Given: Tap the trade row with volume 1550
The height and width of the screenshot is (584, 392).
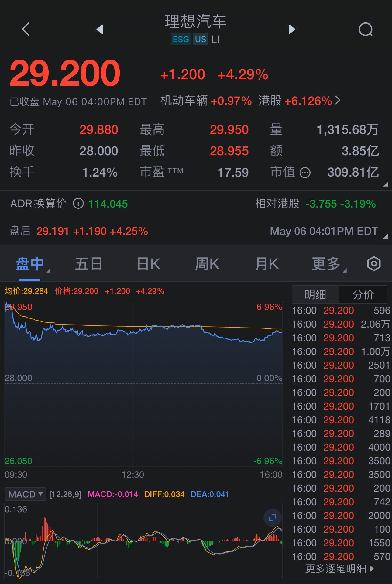Looking at the screenshot, I should click(341, 543).
